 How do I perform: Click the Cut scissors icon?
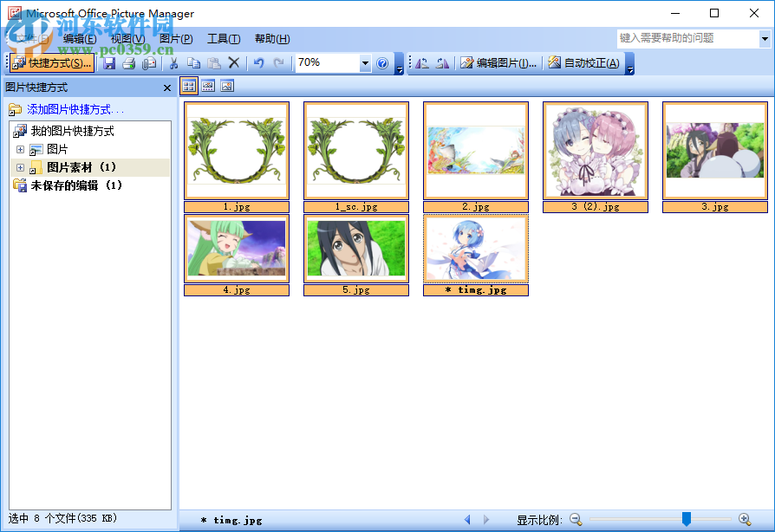[x=173, y=63]
